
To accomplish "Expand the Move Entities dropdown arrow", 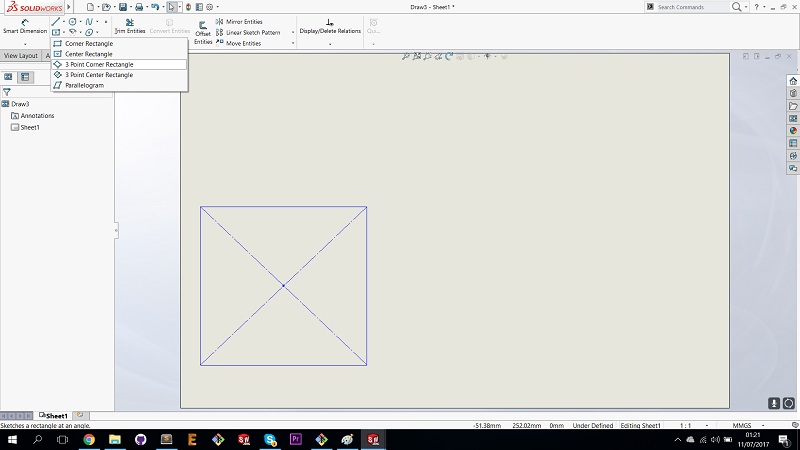I will pos(293,43).
